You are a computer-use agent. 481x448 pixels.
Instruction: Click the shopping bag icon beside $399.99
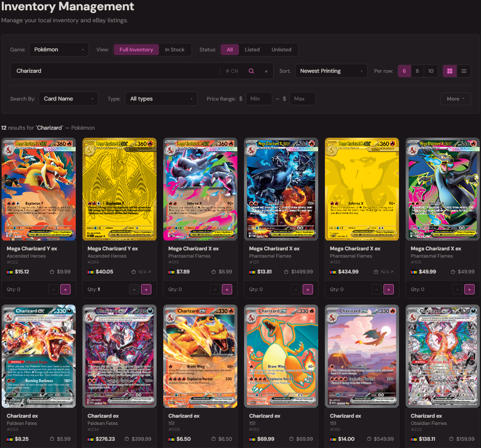coord(127,439)
